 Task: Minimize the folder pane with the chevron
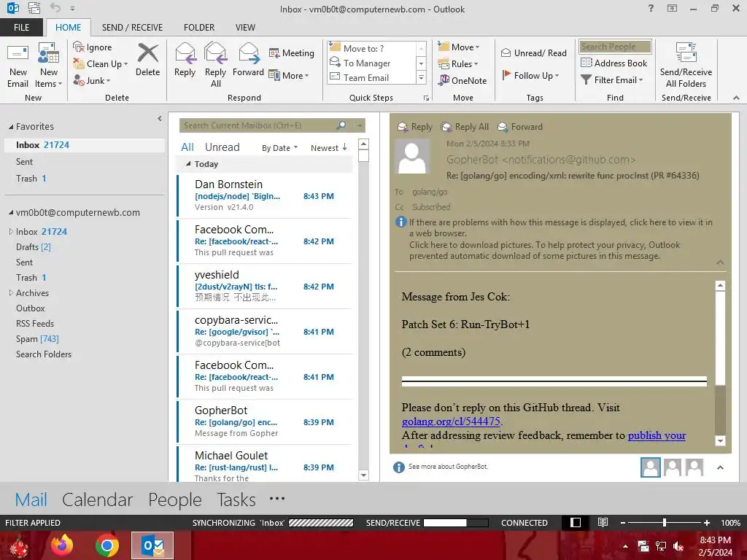coord(159,119)
